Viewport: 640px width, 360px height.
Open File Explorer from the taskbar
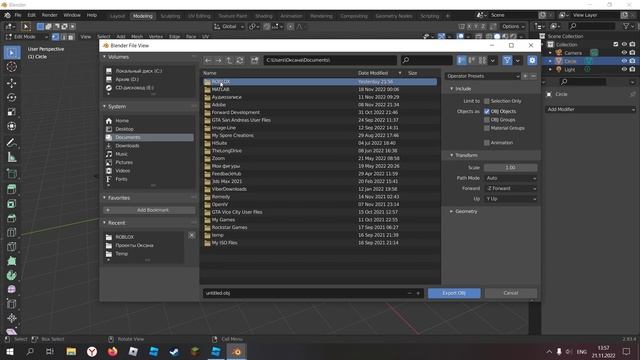click(71, 351)
